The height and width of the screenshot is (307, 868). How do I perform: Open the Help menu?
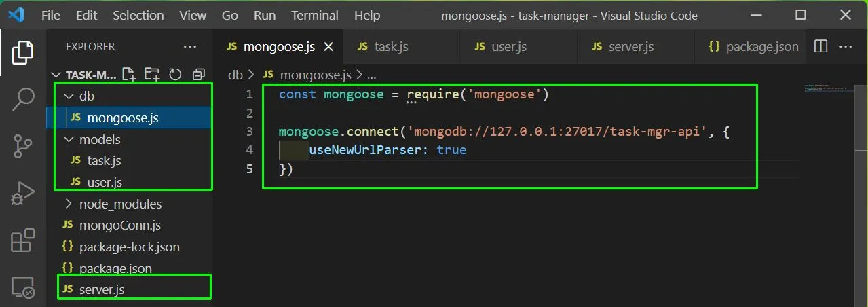(367, 15)
